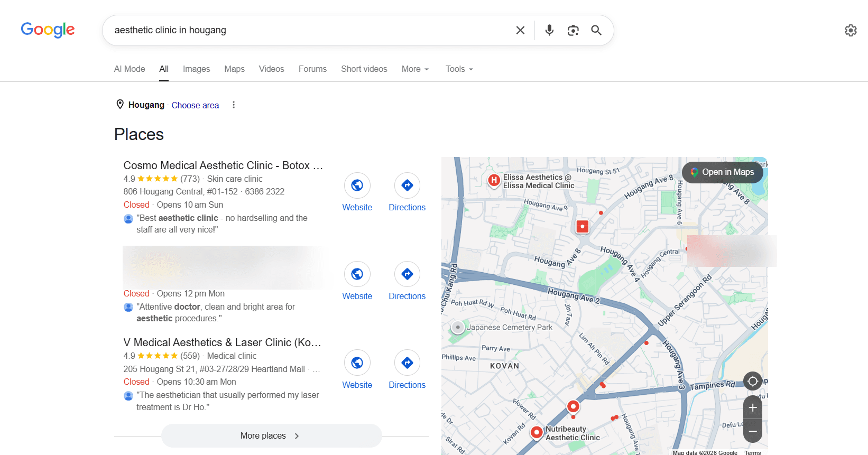Clear the search query with X icon
This screenshot has width=868, height=455.
click(520, 30)
